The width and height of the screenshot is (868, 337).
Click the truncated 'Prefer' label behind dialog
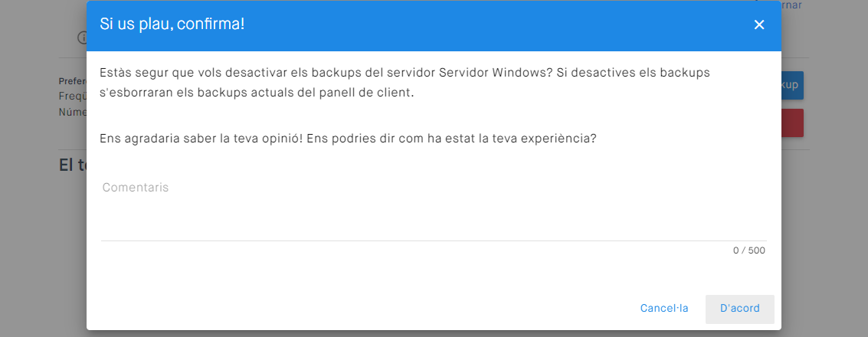[72, 80]
